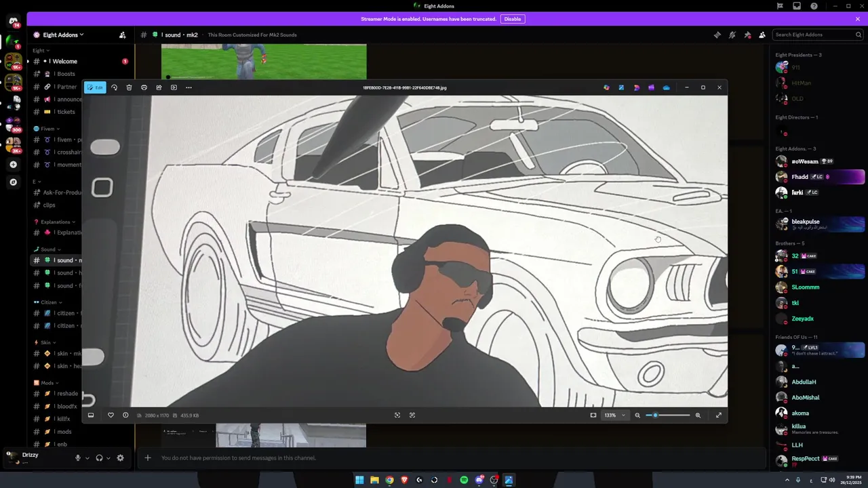Click the trash delete icon in Photos
This screenshot has width=868, height=488.
(129, 87)
